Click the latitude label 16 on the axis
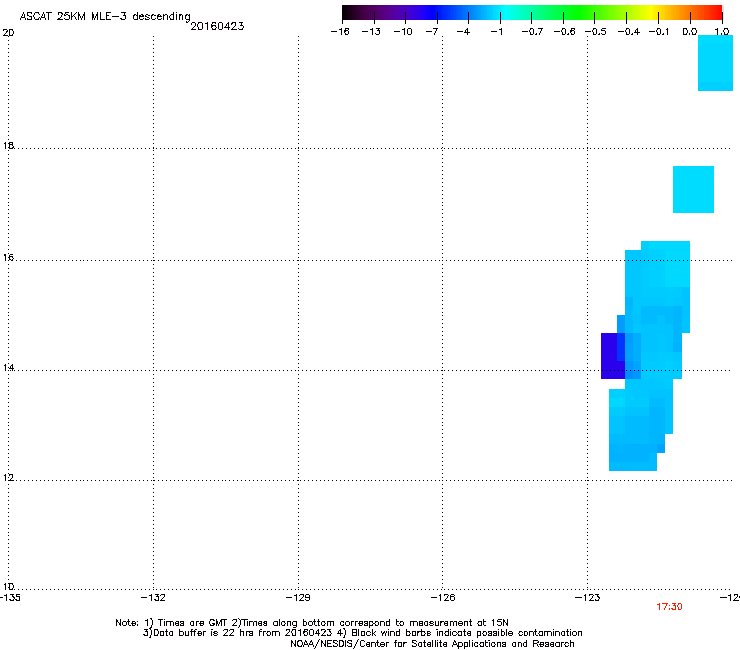Viewport: 740px width, 650px height. coord(8,257)
